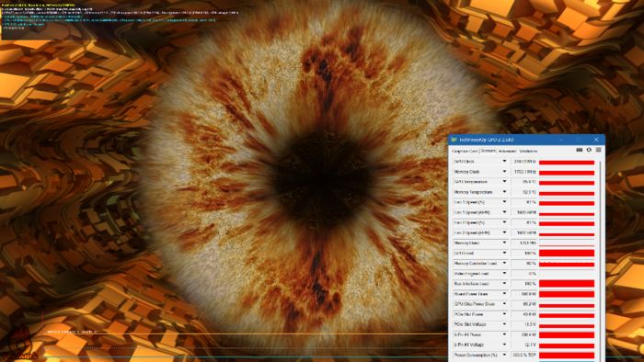Click the Board Power Draw graph bar

point(567,294)
